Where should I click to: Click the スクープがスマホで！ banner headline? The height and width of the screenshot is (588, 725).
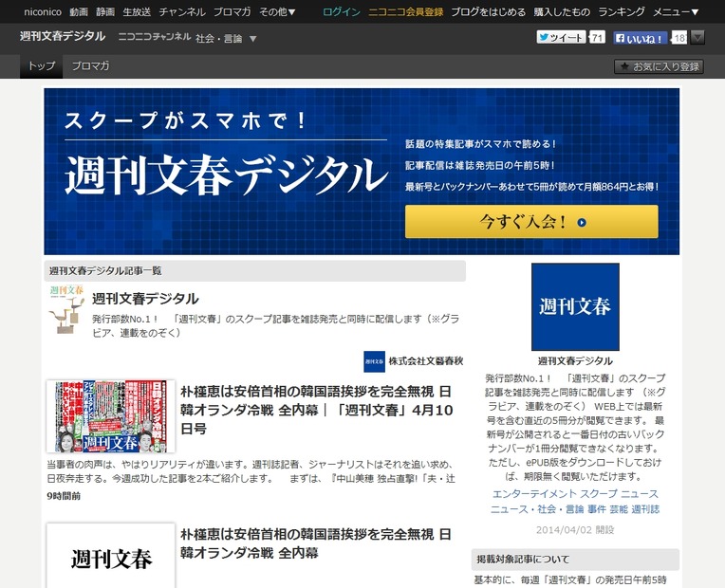point(186,121)
